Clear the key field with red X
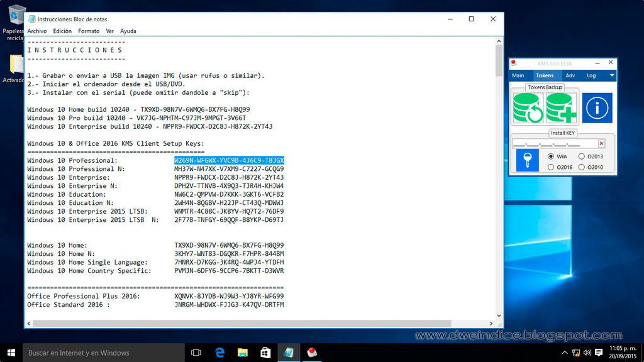Screen dimensions: 644x362 (x=601, y=143)
